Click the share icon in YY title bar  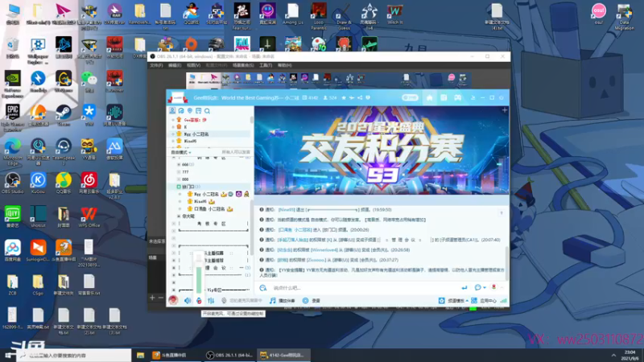point(360,97)
